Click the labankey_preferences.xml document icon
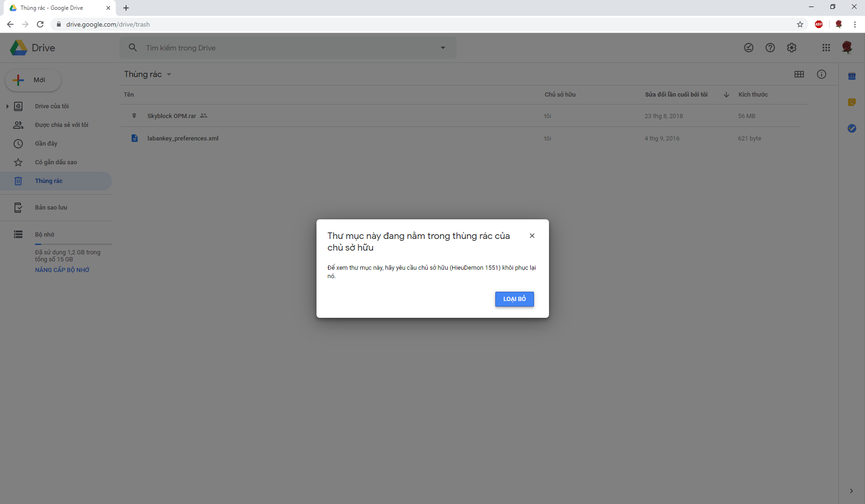The image size is (865, 504). 134,138
